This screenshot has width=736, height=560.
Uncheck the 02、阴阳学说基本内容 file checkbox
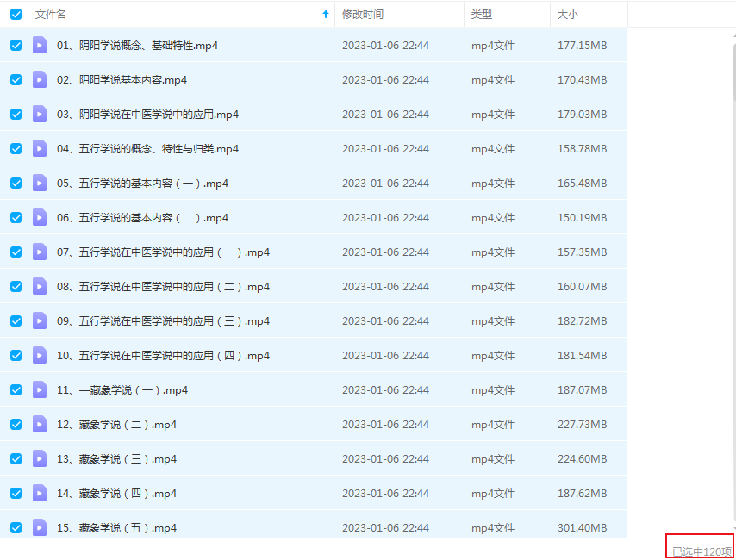16,80
